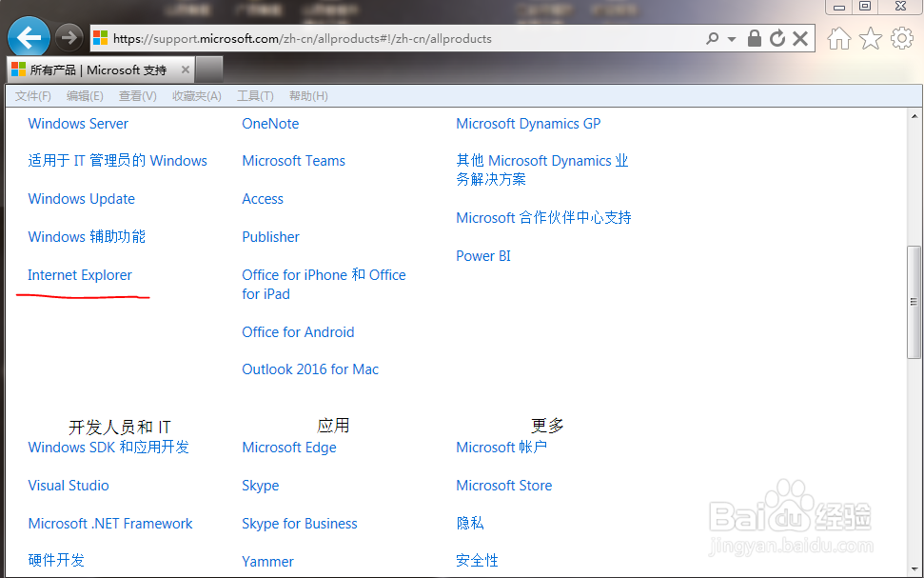The height and width of the screenshot is (578, 924).
Task: Open the Microsoft Store link
Action: [503, 486]
